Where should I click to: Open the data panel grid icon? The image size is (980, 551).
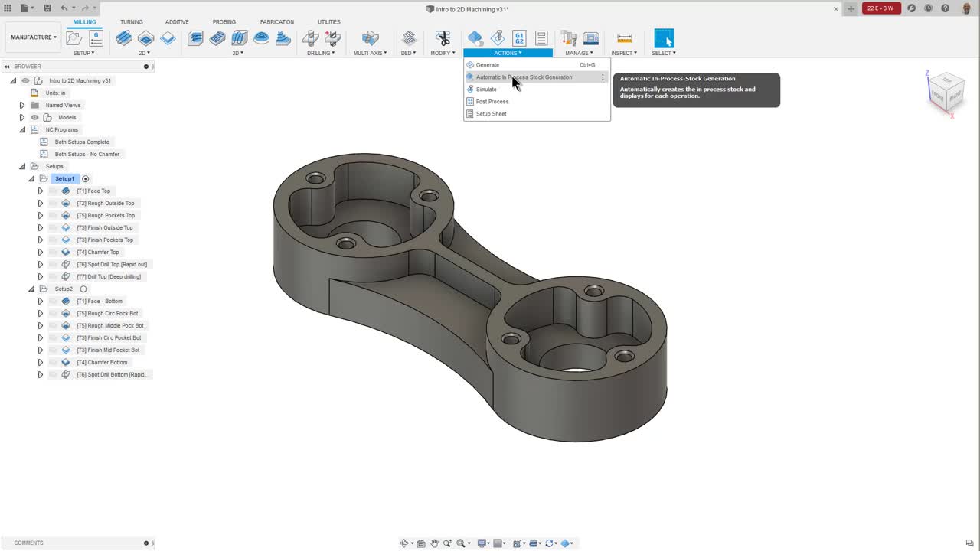coord(8,8)
